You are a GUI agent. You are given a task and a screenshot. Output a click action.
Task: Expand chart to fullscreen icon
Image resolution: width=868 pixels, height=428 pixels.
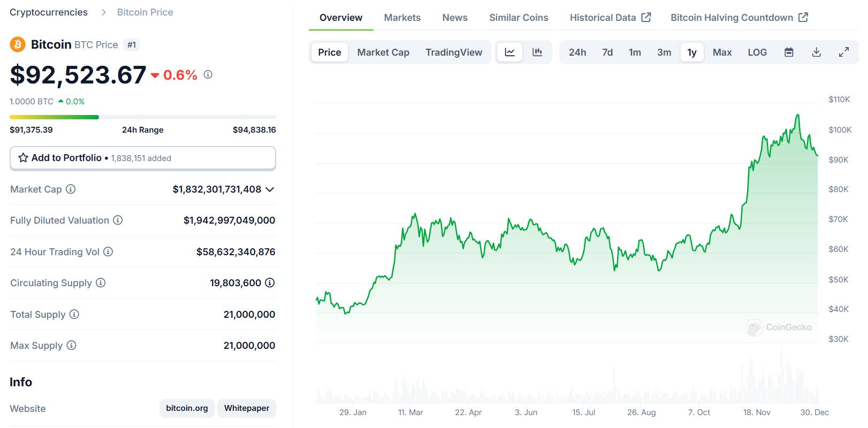coord(844,52)
